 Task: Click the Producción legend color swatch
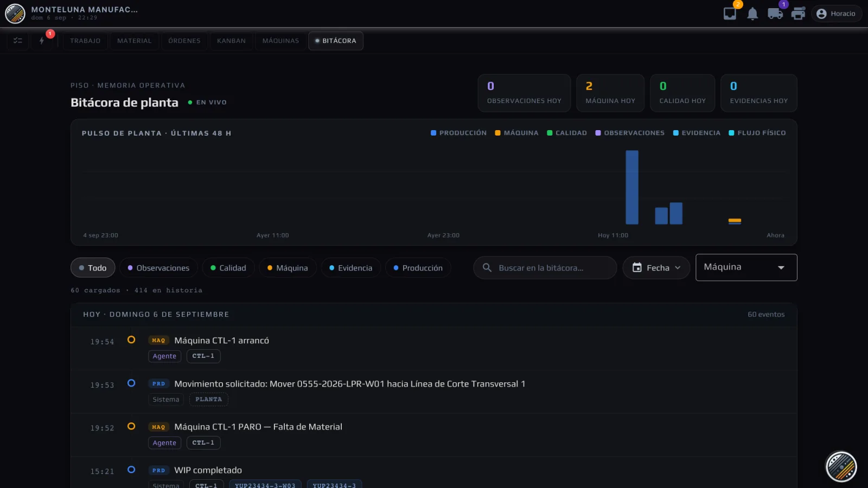point(433,133)
